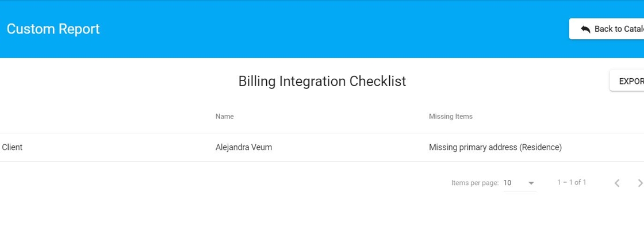Viewport: 644px width, 246px height.
Task: Click the Name column header
Action: click(x=224, y=117)
